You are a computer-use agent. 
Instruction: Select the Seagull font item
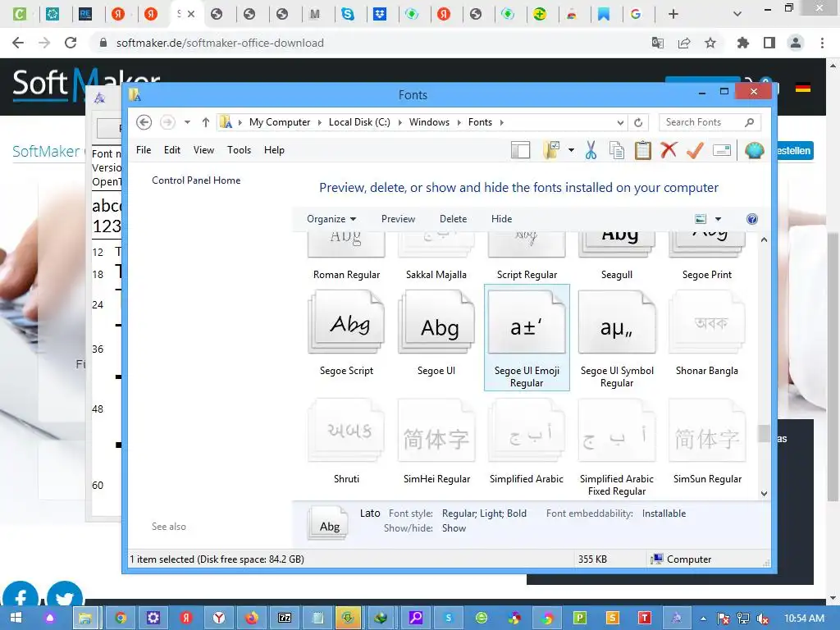coord(617,257)
